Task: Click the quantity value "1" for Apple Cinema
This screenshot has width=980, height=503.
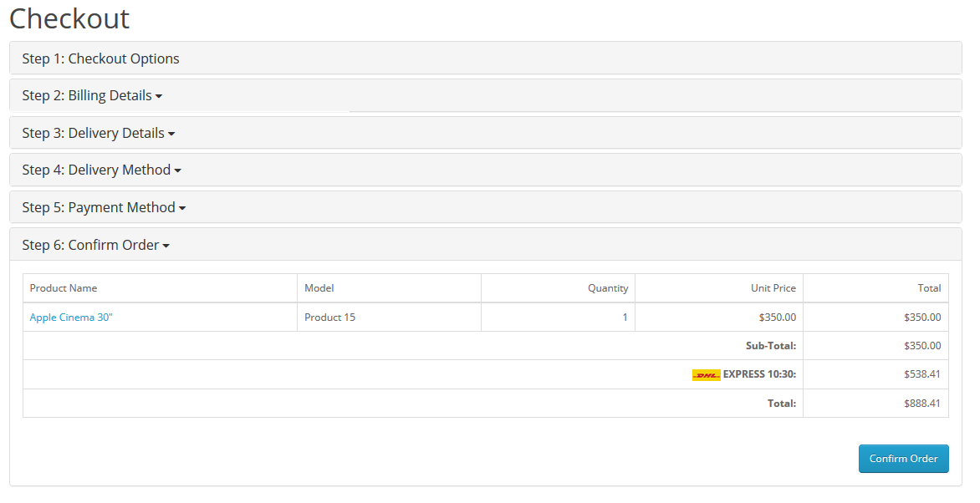Action: 625,318
